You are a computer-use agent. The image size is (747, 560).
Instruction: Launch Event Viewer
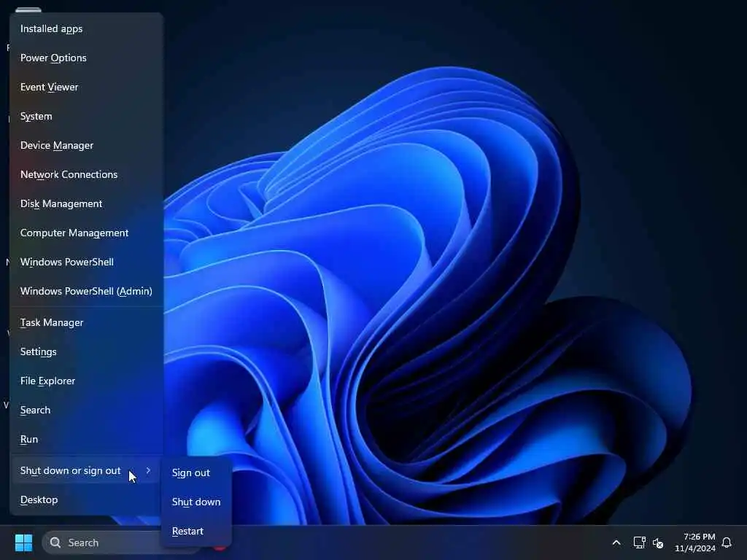(x=86, y=87)
